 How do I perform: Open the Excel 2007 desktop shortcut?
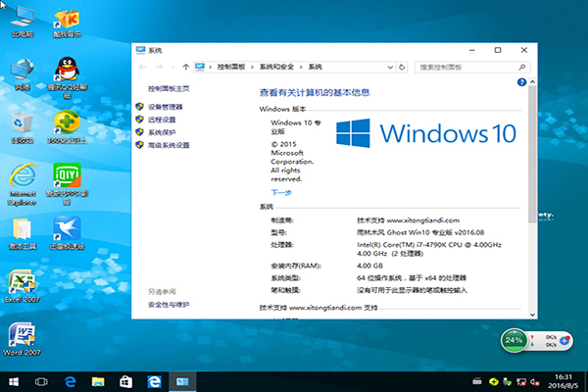(23, 286)
